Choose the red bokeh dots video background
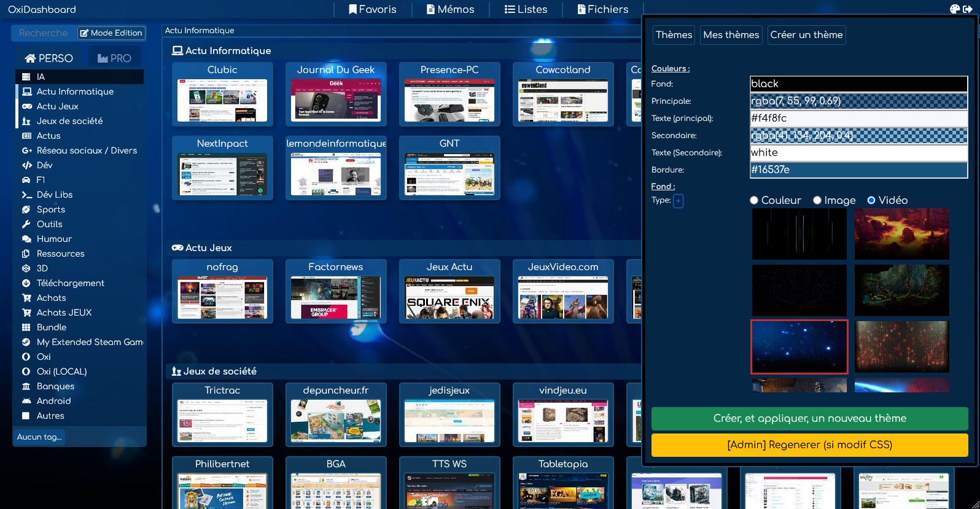The image size is (980, 509). pos(902,347)
